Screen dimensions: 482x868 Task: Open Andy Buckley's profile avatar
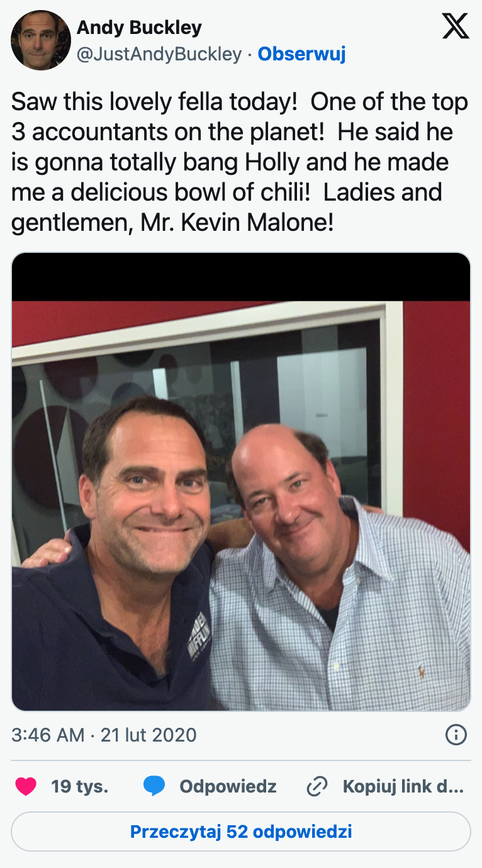40,40
